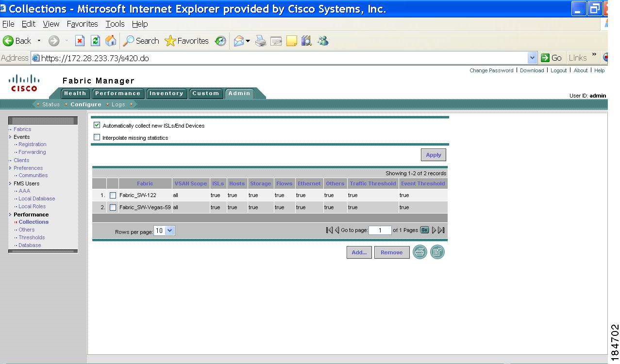Click the Logout link
The image size is (620, 364).
tap(558, 70)
